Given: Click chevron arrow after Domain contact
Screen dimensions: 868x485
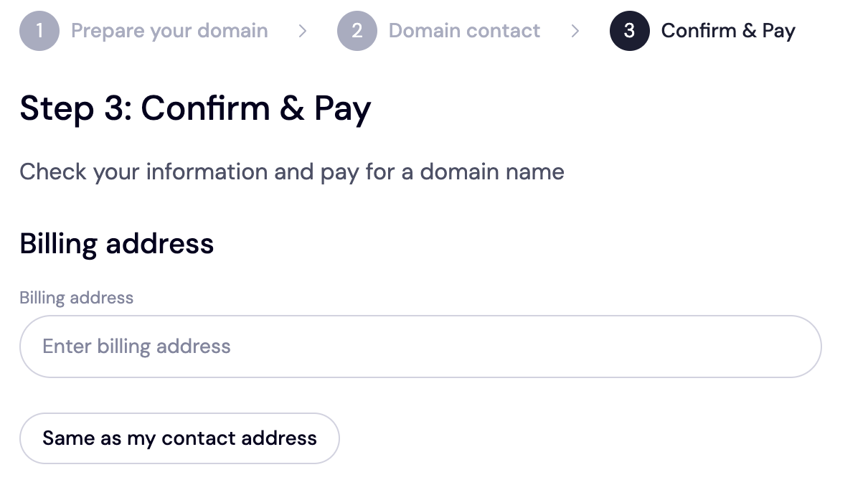Looking at the screenshot, I should pyautogui.click(x=575, y=31).
